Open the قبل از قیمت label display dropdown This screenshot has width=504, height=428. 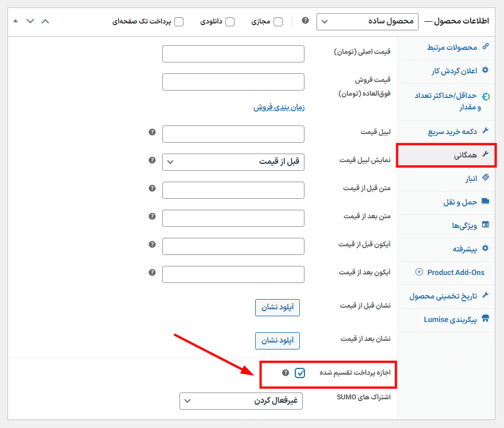pos(233,162)
